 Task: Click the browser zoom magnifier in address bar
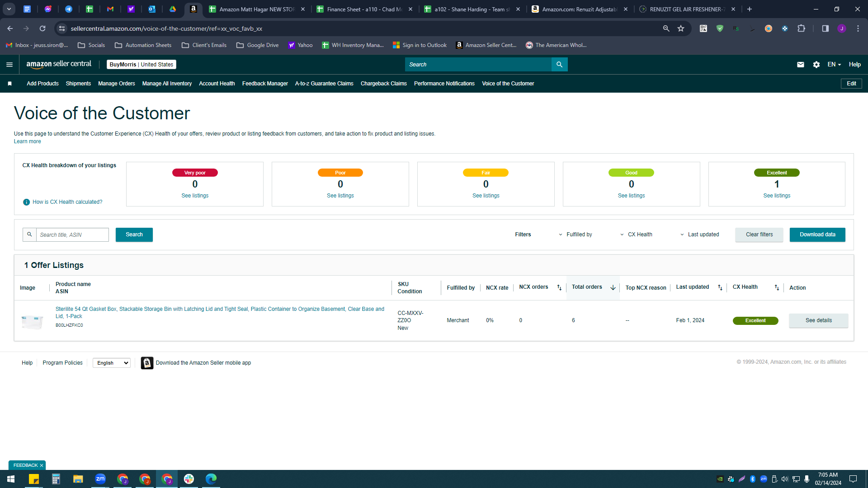[666, 28]
